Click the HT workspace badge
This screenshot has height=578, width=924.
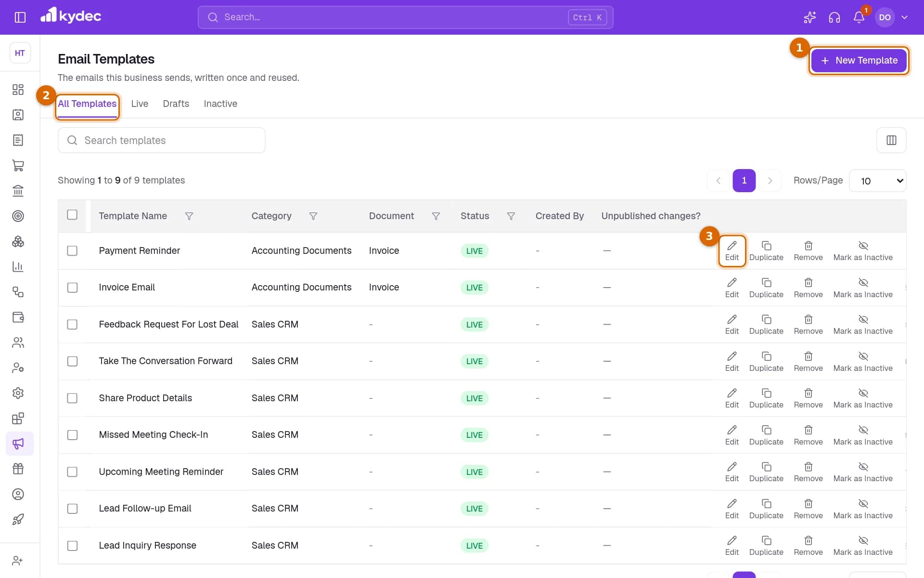pos(20,53)
